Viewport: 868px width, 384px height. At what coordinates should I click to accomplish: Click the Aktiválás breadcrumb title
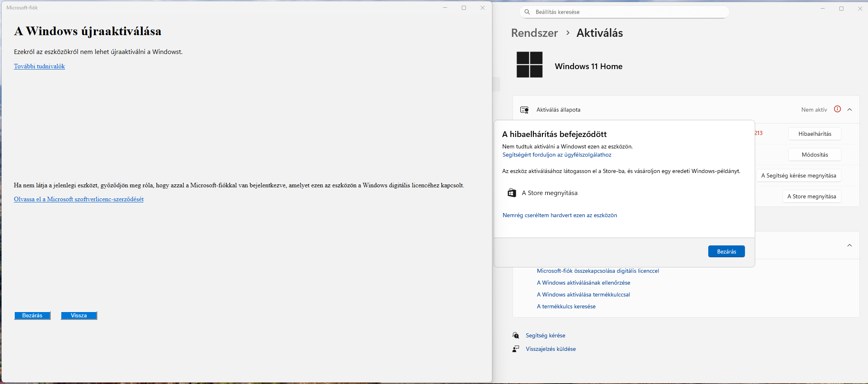coord(600,33)
